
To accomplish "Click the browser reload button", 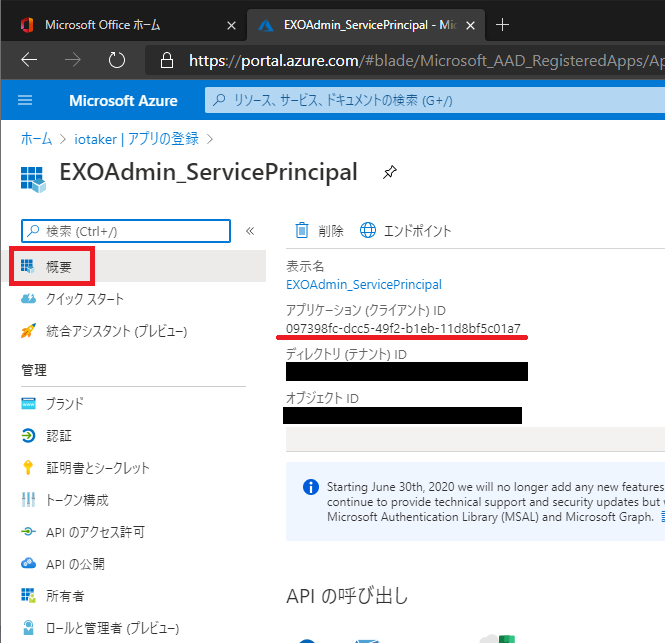I will tap(117, 60).
